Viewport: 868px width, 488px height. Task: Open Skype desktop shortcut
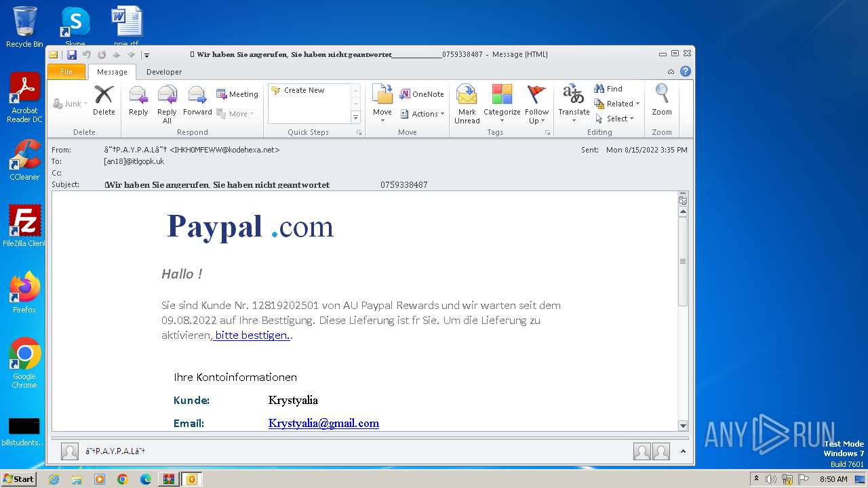tap(75, 27)
